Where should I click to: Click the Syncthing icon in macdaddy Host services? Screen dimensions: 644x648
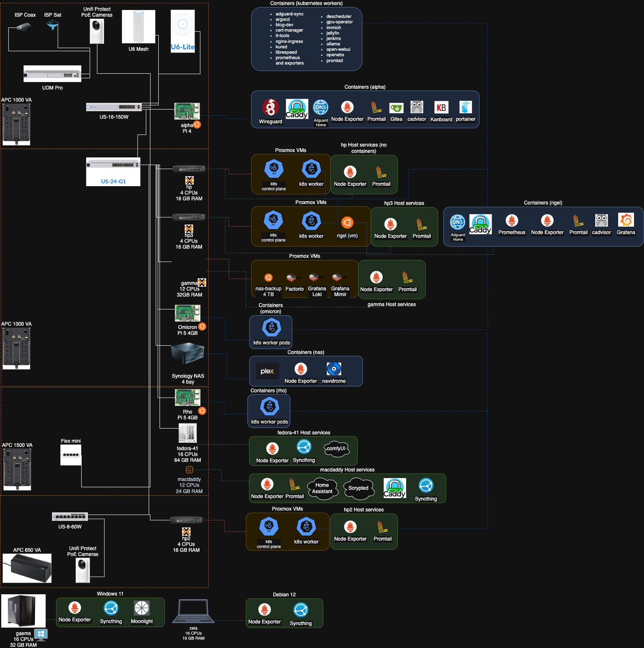[x=426, y=486]
